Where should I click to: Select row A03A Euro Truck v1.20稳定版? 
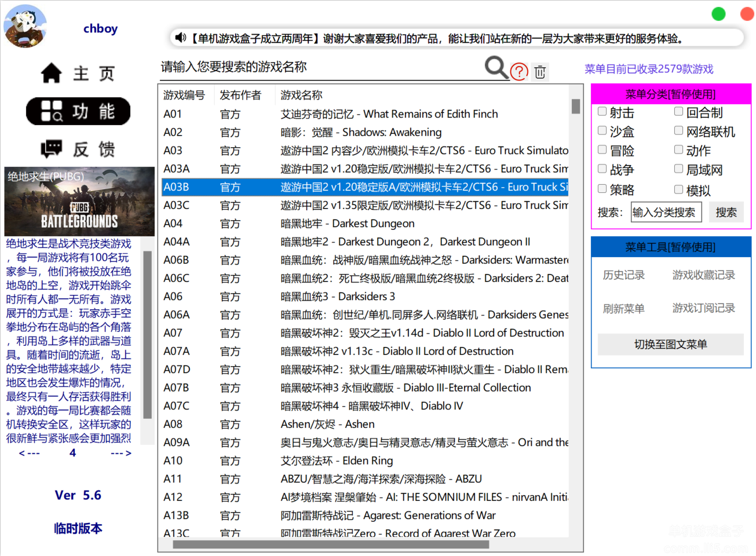tap(365, 169)
